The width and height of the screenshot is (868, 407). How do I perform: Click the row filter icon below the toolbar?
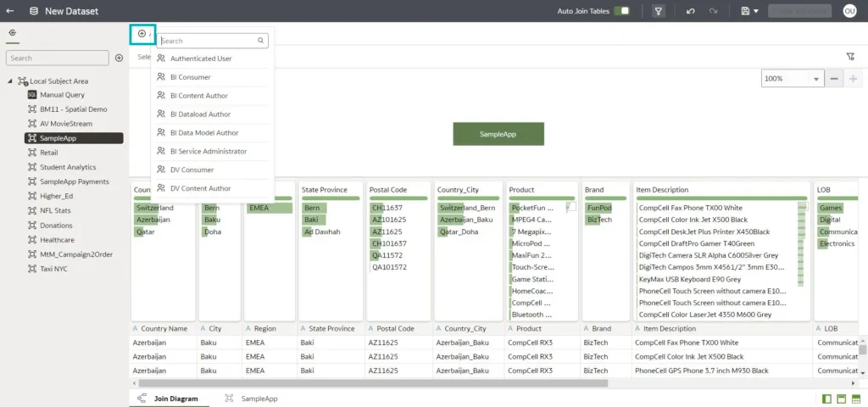click(850, 57)
